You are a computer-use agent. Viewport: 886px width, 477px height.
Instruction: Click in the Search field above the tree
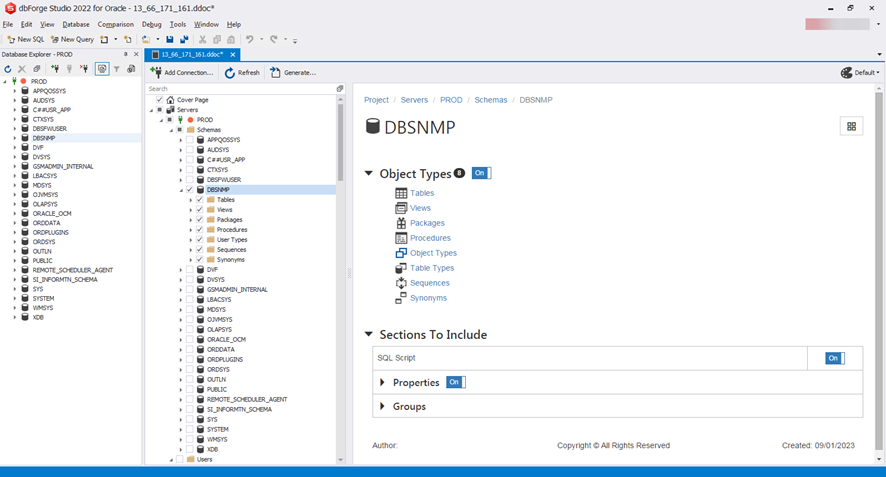[240, 89]
